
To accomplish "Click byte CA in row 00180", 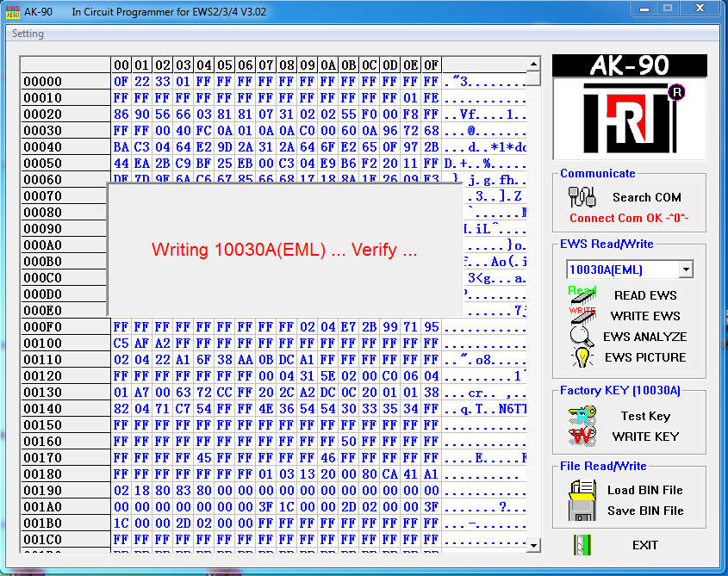I will 390,474.
